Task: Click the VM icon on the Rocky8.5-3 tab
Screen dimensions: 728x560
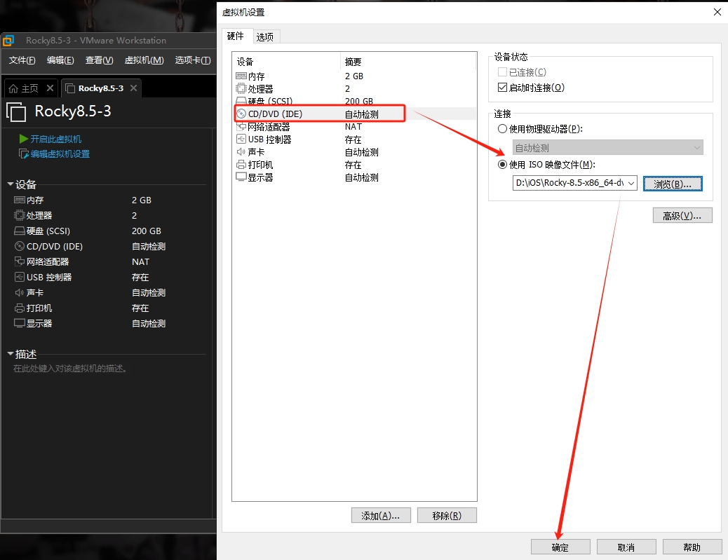Action: 69,88
